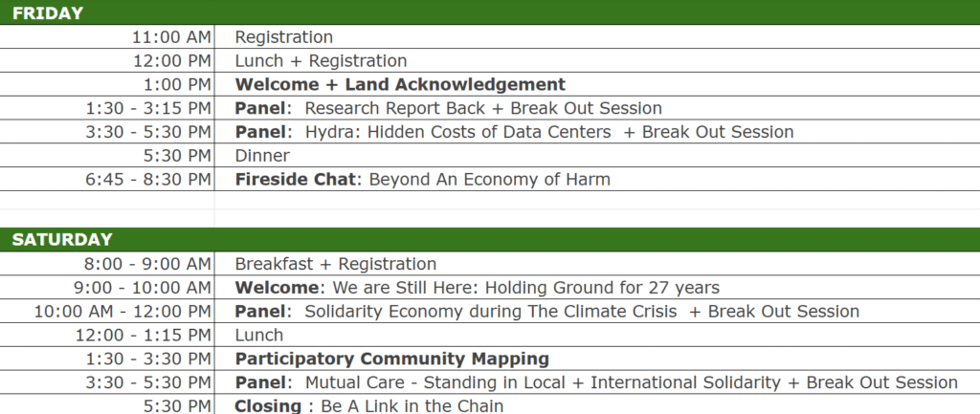980x414 pixels.
Task: Click the Lunch + Registration cell
Action: [x=597, y=60]
